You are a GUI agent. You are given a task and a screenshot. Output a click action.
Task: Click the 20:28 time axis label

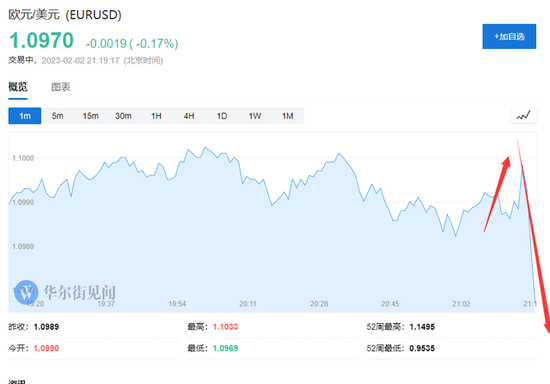319,304
